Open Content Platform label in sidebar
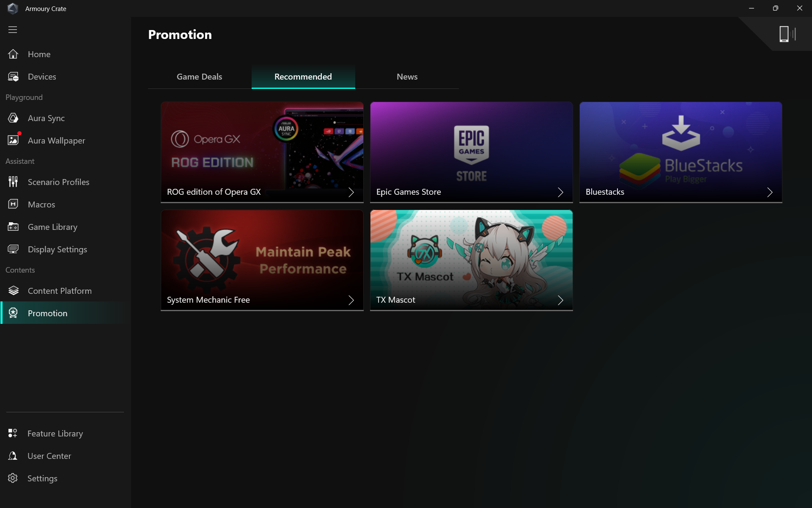Viewport: 812px width, 508px height. (x=60, y=291)
